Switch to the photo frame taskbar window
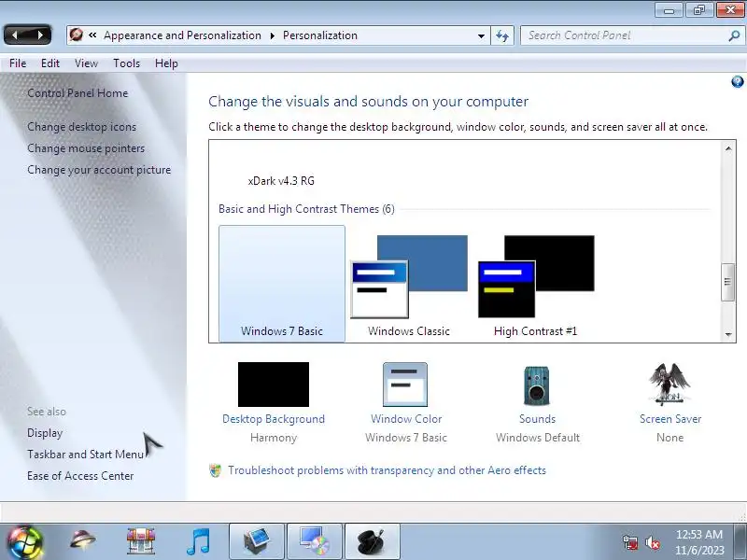The image size is (747, 560). 258,542
